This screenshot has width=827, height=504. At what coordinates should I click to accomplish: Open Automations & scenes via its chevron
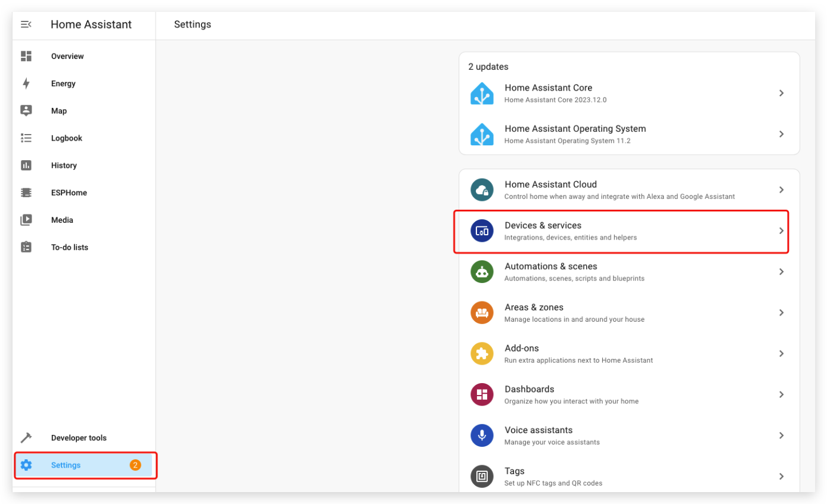pos(782,272)
